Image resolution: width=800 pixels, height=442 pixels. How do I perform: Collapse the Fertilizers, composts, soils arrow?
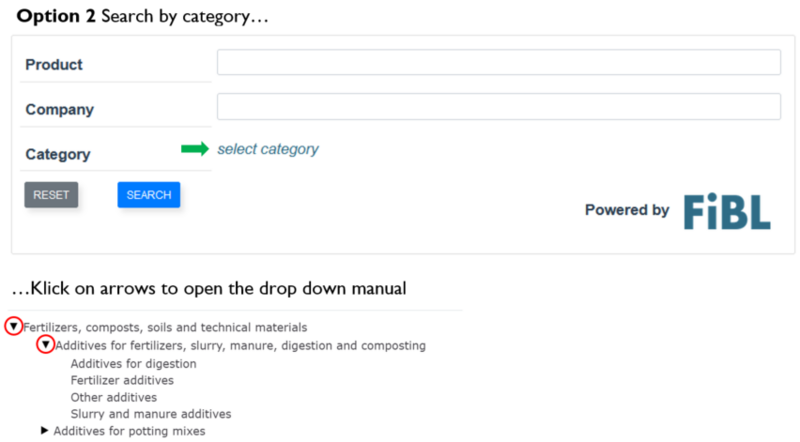click(x=13, y=327)
